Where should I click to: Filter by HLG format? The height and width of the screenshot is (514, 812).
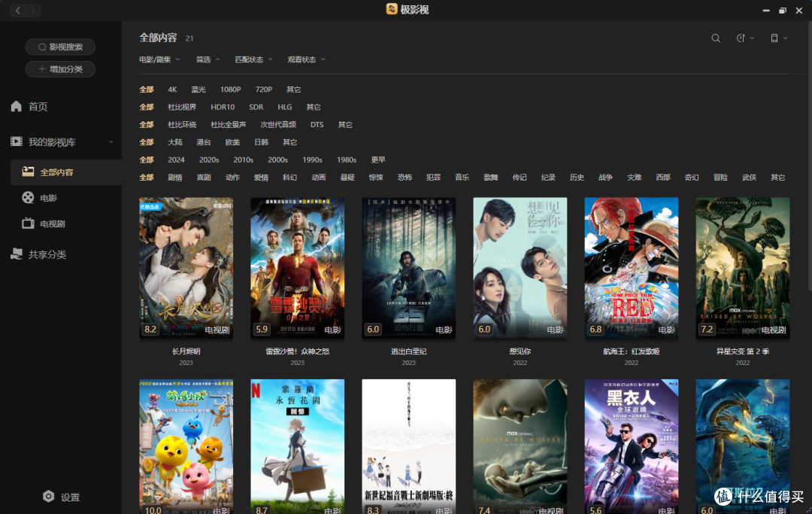(285, 108)
